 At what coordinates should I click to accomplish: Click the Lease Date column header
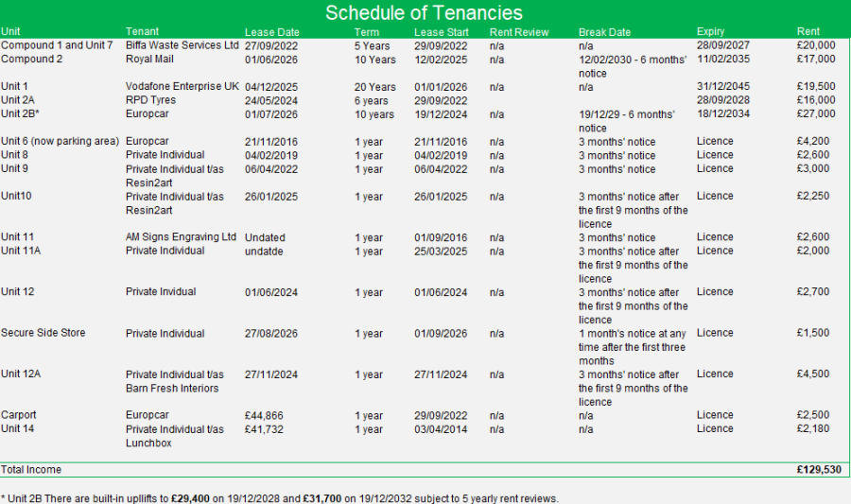[x=272, y=32]
